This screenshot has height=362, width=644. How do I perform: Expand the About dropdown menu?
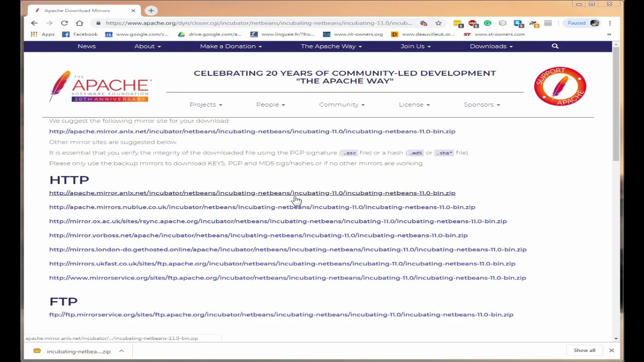click(x=147, y=46)
